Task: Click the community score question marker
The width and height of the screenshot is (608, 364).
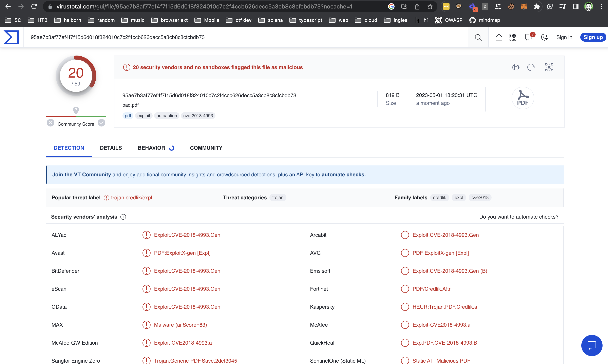Action: 76,110
